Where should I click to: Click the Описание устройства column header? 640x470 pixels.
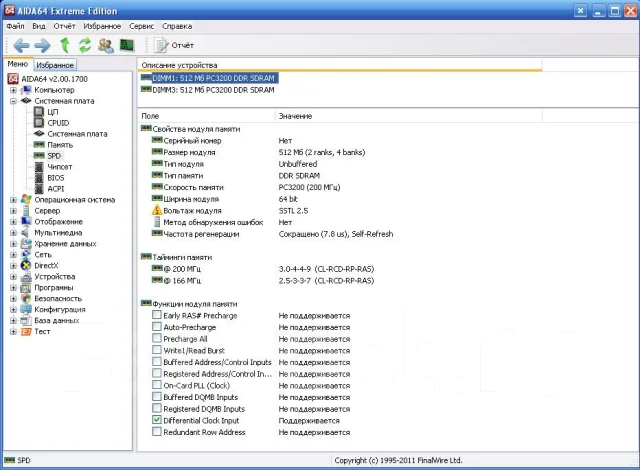[x=340, y=65]
